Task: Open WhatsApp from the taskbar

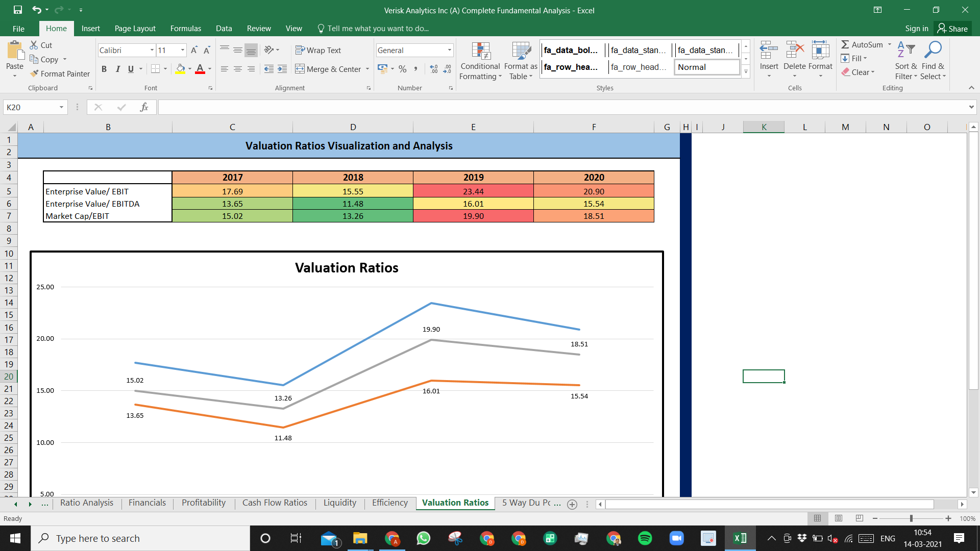Action: pos(424,538)
